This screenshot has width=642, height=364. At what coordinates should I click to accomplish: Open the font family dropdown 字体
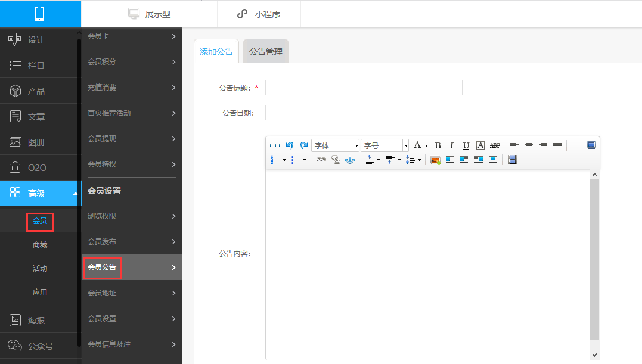[336, 145]
